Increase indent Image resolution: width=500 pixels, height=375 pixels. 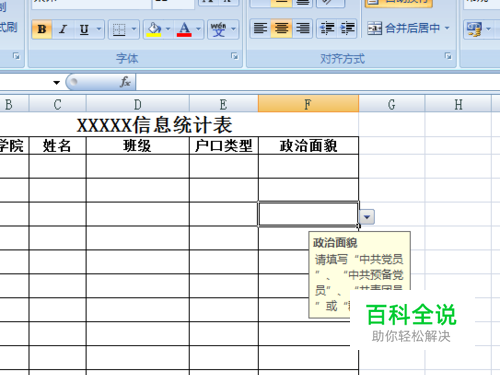[347, 28]
